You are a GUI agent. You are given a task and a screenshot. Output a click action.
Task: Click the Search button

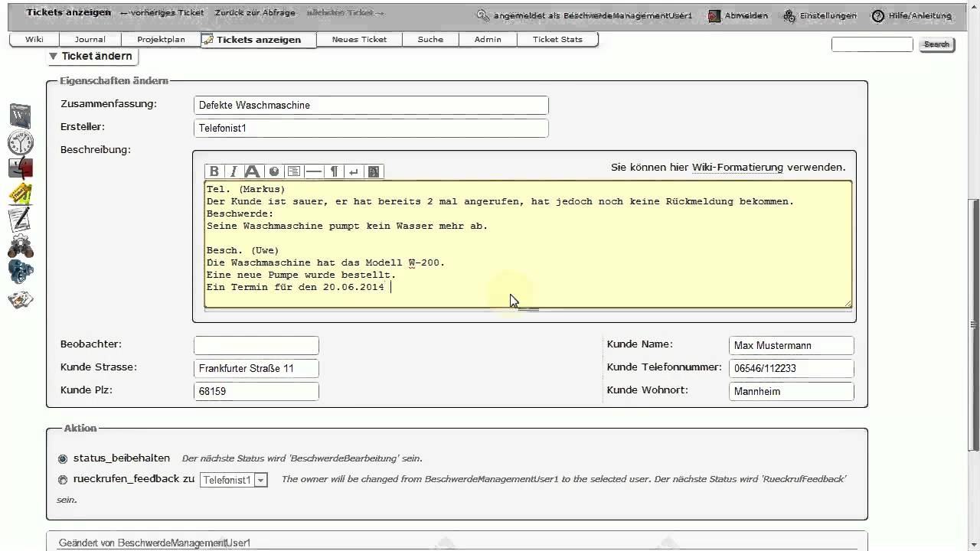(936, 44)
